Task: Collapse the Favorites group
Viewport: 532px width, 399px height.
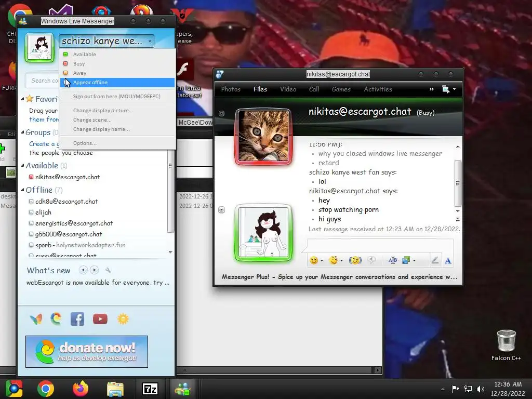Action: point(22,99)
